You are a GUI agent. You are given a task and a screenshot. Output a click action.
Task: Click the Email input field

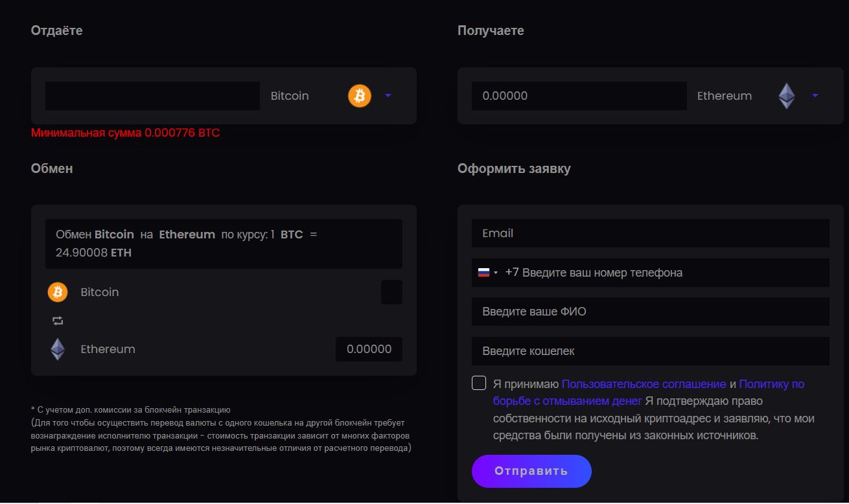[x=651, y=233]
